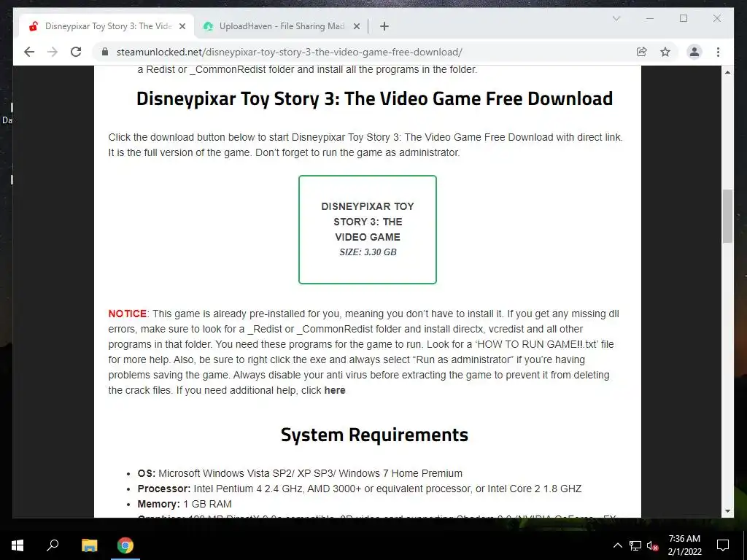Close the Disneypixar Toy Story 3 tab

pos(182,26)
